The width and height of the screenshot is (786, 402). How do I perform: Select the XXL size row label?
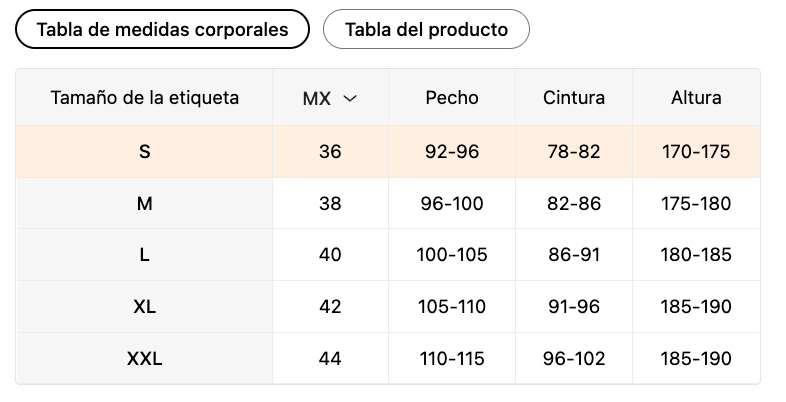(145, 358)
